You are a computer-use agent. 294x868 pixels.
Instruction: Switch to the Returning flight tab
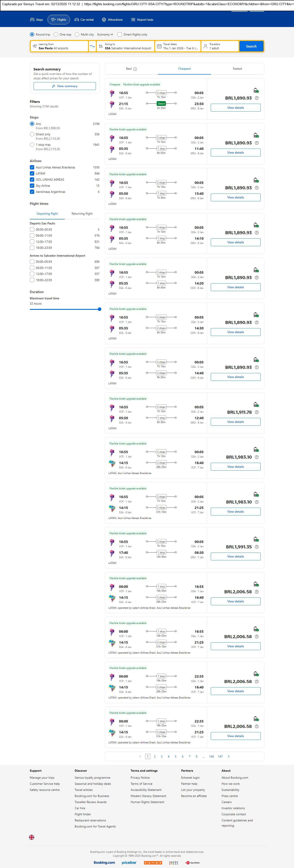tap(82, 214)
